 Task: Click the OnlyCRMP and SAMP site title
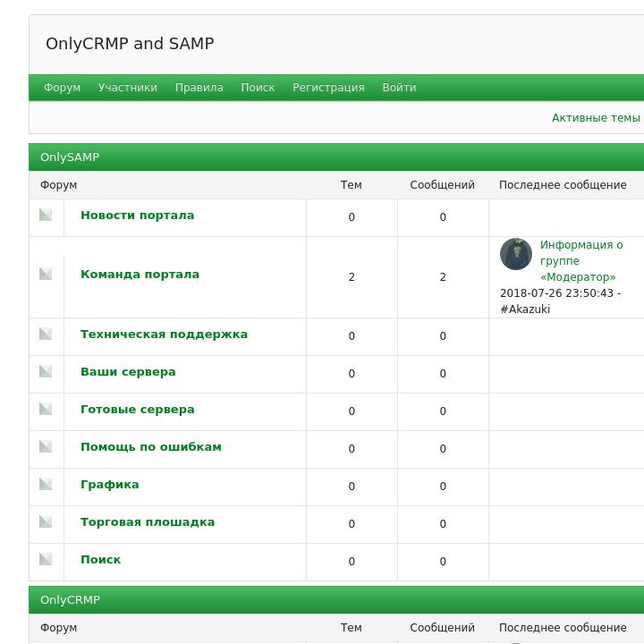click(x=130, y=44)
